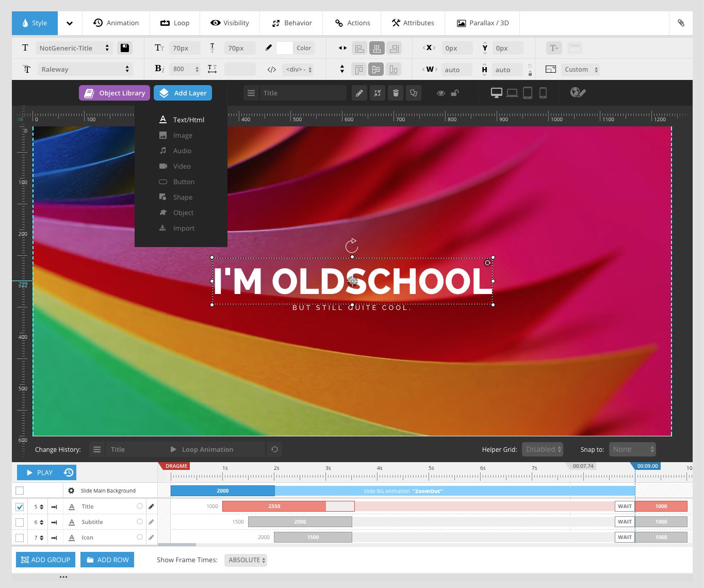Open the Show Frame Times ABSOLUTE dropdown
Image resolution: width=704 pixels, height=588 pixels.
click(246, 560)
